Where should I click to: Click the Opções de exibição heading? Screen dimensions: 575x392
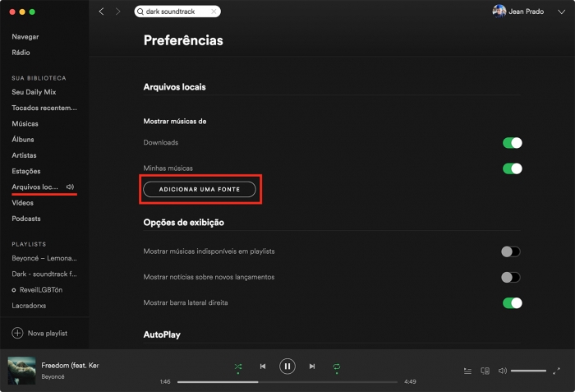184,223
